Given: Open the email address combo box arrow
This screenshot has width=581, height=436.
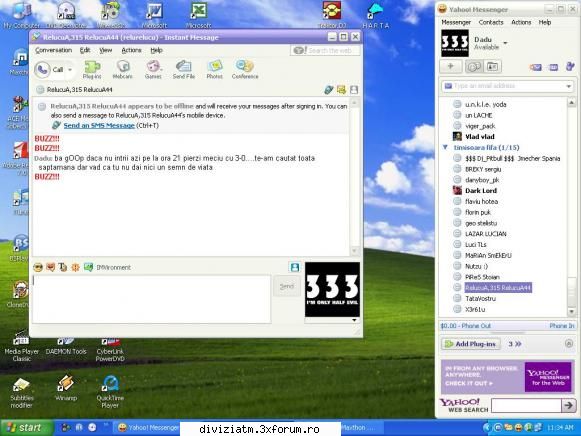Looking at the screenshot, I should pyautogui.click(x=568, y=86).
